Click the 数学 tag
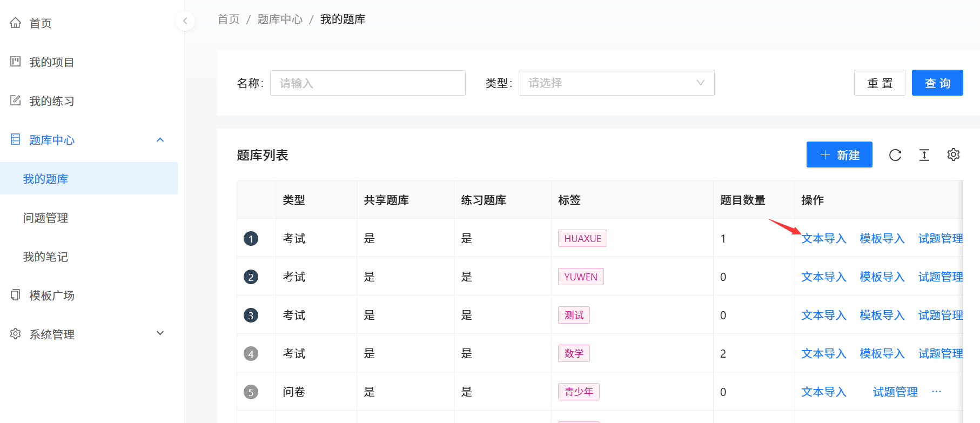This screenshot has height=423, width=980. (574, 353)
